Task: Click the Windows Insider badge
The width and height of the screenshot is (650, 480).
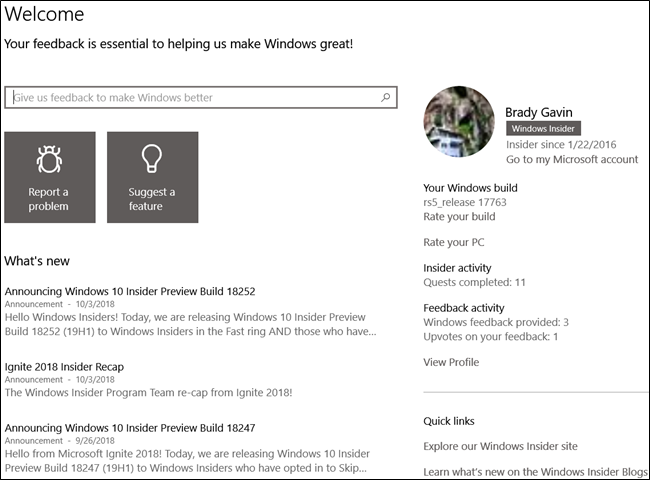Action: pyautogui.click(x=543, y=128)
